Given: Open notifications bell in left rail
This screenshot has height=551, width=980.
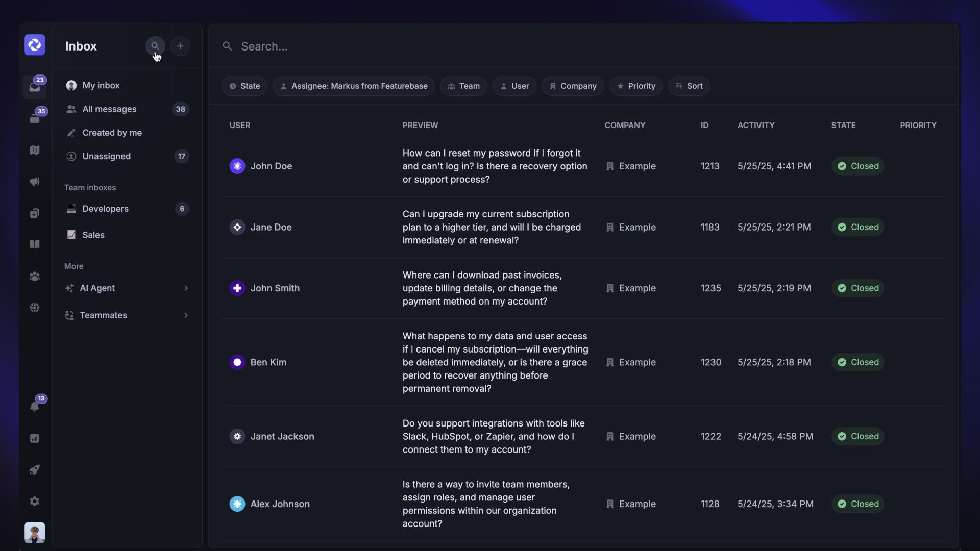Looking at the screenshot, I should 35,407.
